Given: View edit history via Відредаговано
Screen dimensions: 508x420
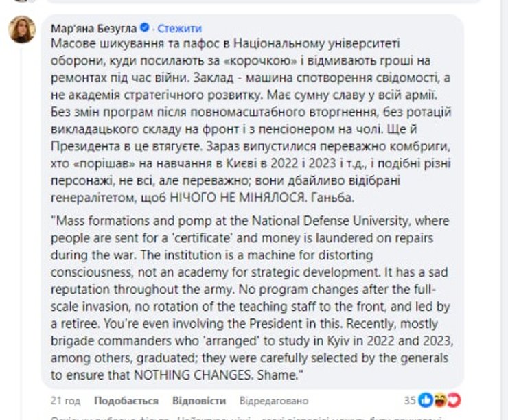Looking at the screenshot, I should [x=274, y=401].
